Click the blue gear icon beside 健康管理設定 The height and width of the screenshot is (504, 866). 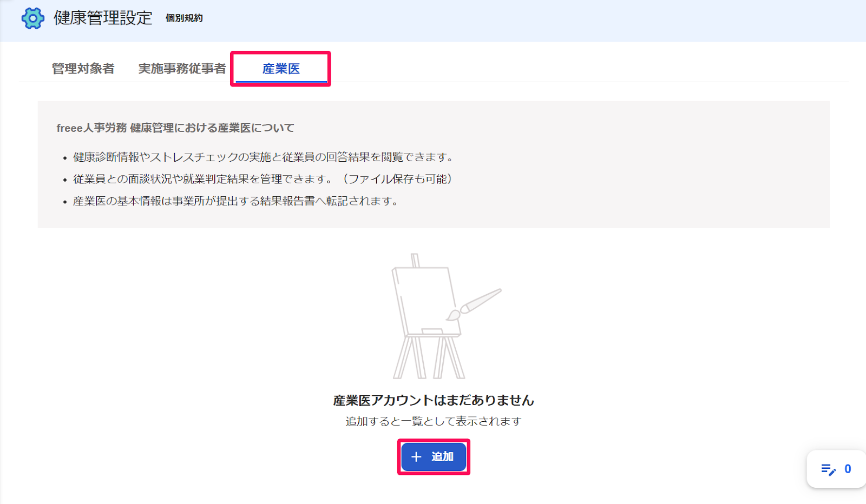[32, 18]
